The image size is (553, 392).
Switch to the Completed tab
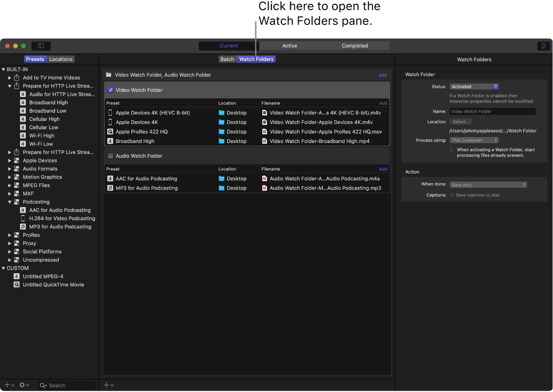pos(355,46)
